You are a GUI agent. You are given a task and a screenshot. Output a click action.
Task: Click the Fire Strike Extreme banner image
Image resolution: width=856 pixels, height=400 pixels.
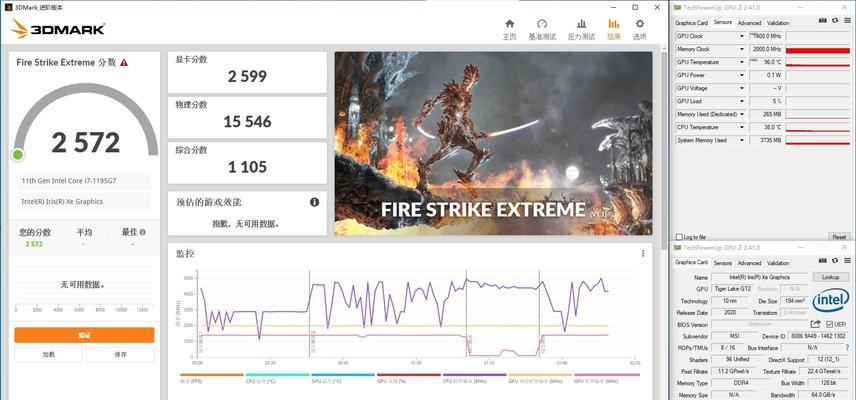(x=493, y=144)
